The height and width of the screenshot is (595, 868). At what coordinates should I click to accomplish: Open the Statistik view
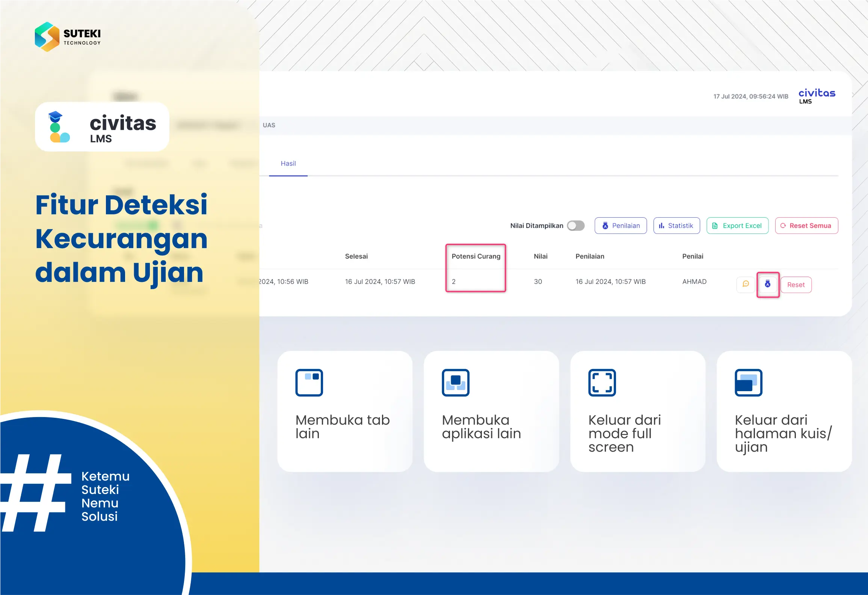point(676,226)
